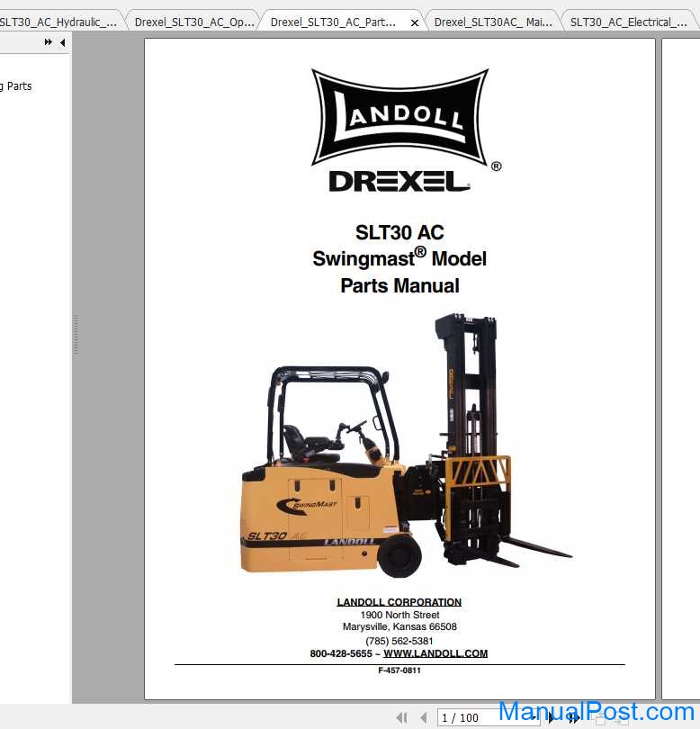
Task: Switch to the SLT30_AC_Hydraulic tab
Action: click(58, 22)
